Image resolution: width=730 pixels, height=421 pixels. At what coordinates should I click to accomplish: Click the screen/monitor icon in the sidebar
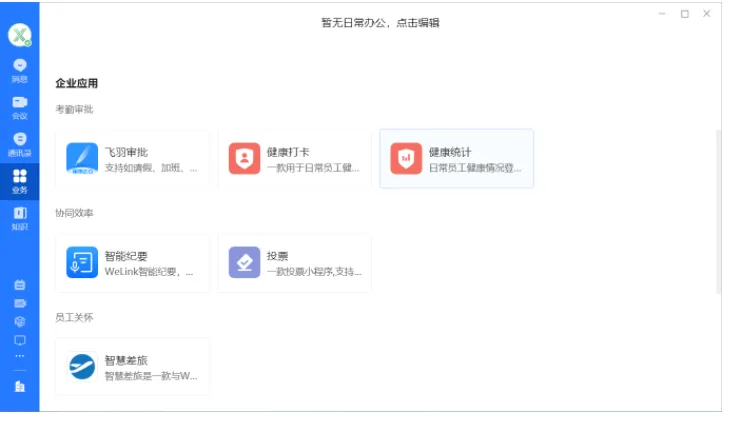20,340
